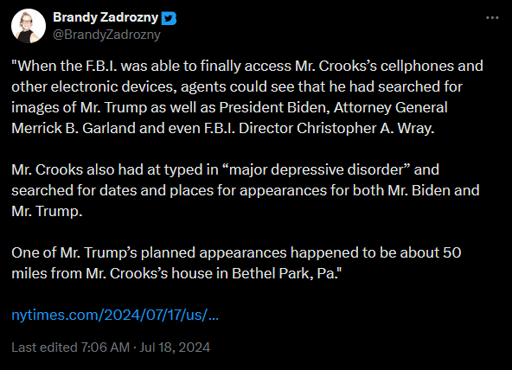Screen dimensions: 512x370
Task: Click the Jul 18, 2024 date
Action: [x=175, y=347]
